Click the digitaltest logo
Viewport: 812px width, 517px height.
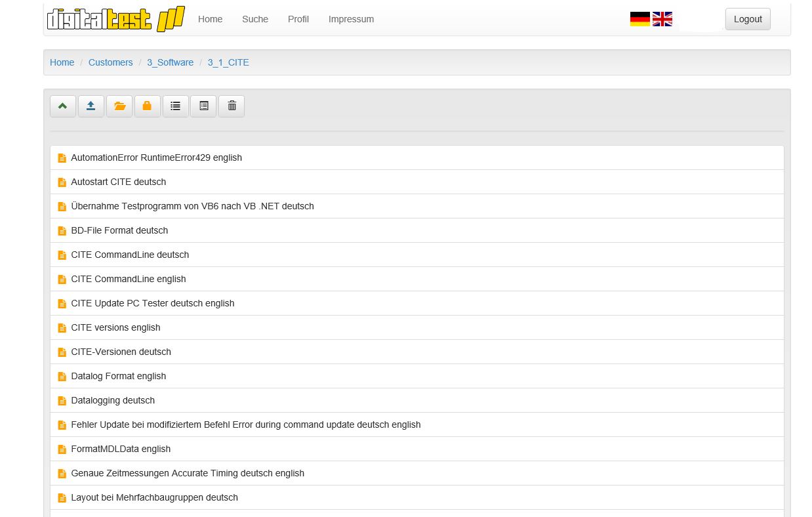115,19
